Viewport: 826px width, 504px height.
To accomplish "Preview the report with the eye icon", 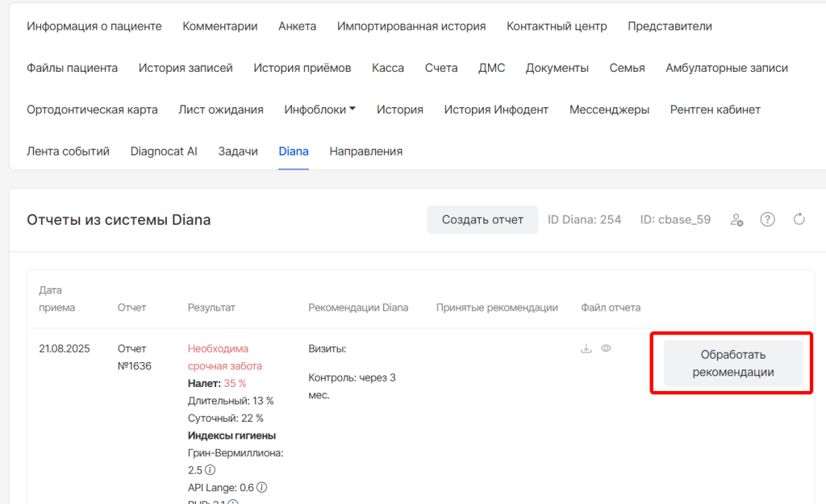I will 606,348.
